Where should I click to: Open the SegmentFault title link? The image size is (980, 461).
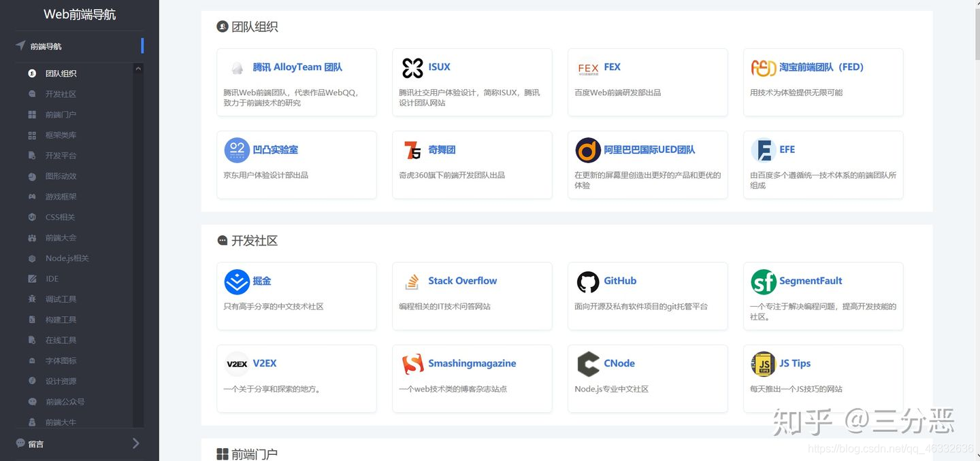811,281
